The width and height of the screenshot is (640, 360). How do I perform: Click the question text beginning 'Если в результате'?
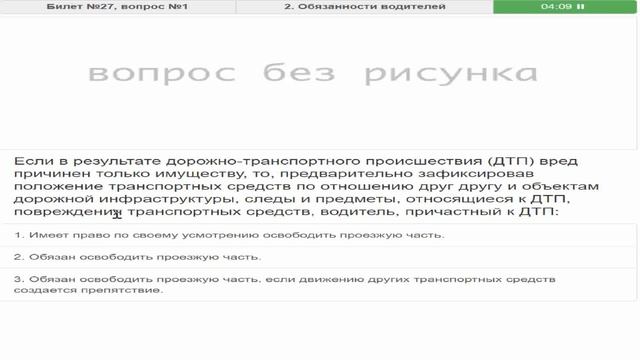306,186
